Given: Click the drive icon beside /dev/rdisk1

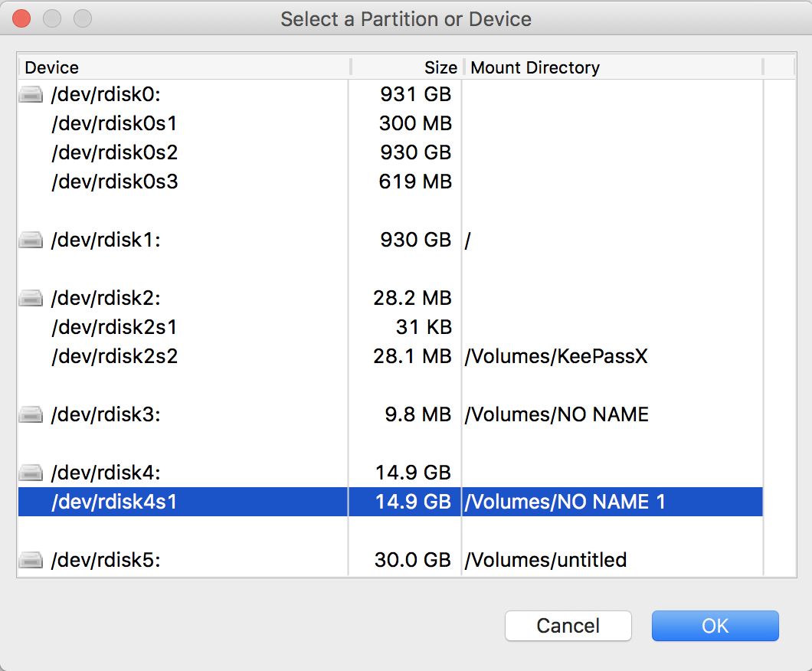Looking at the screenshot, I should 31,241.
